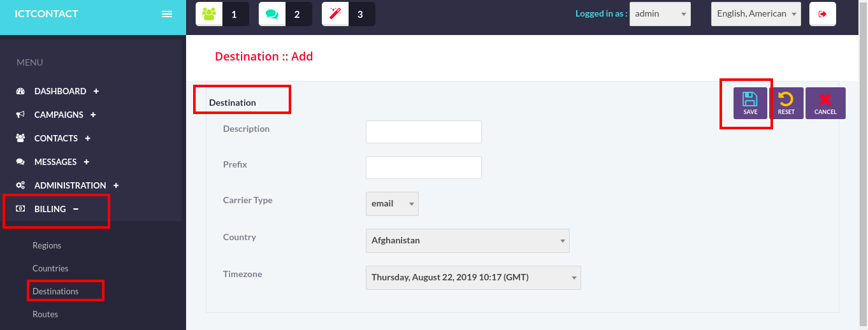
Task: Expand the Messages menu plus sign
Action: pos(87,162)
